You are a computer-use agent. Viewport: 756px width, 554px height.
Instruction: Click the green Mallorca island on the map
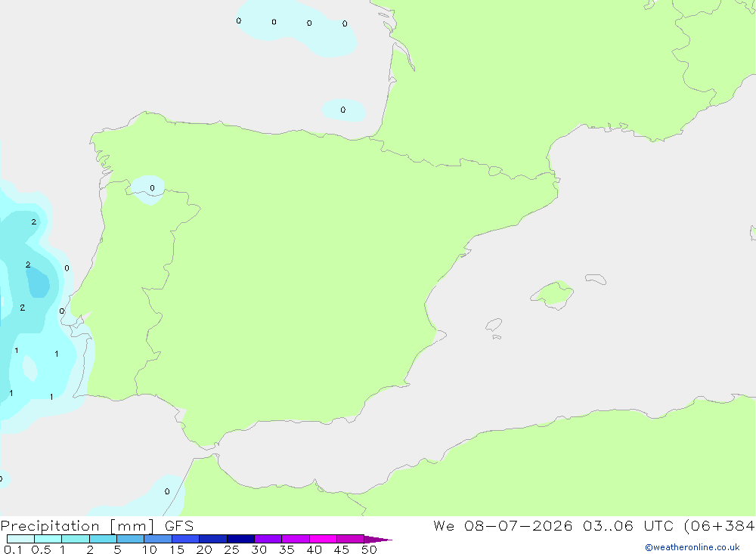[x=553, y=294]
